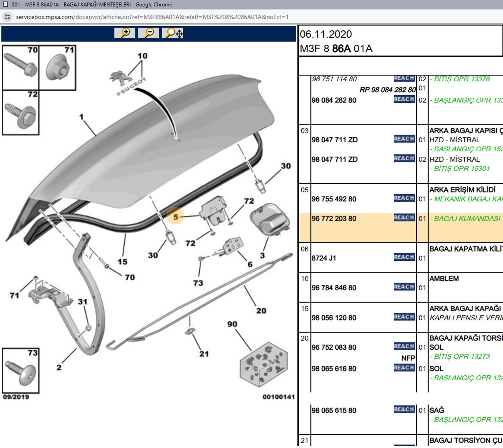Select the screw 73 thumbnail image
The width and height of the screenshot is (503, 448).
[x=21, y=371]
